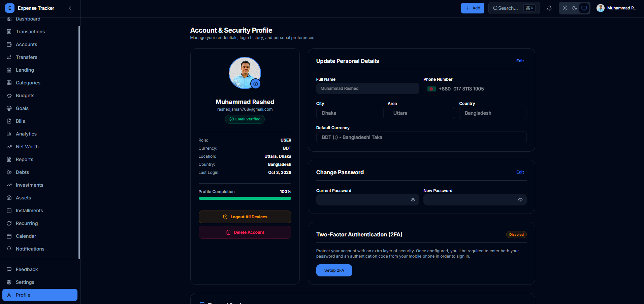Viewport: 644px width, 304px height.
Task: Switch to light theme sun icon
Action: pyautogui.click(x=565, y=8)
